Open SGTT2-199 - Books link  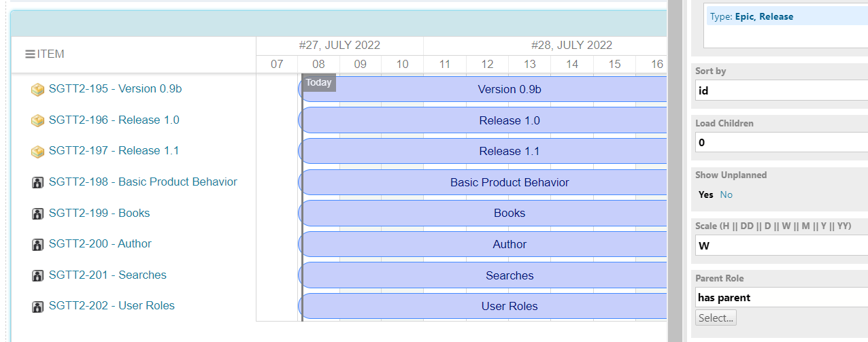click(x=99, y=213)
